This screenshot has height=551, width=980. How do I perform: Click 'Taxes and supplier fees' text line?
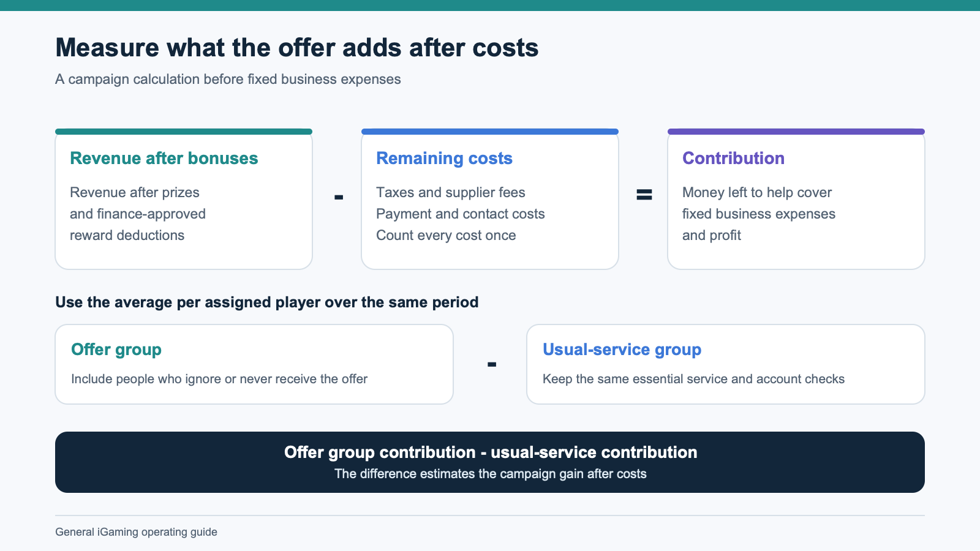(x=451, y=192)
